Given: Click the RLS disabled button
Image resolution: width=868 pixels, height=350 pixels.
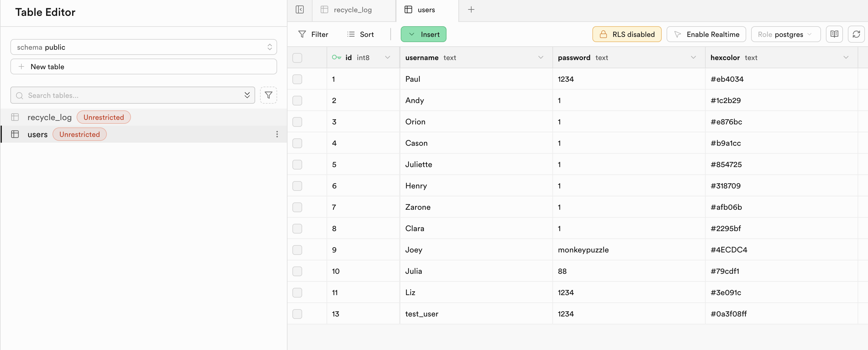Looking at the screenshot, I should (x=627, y=34).
